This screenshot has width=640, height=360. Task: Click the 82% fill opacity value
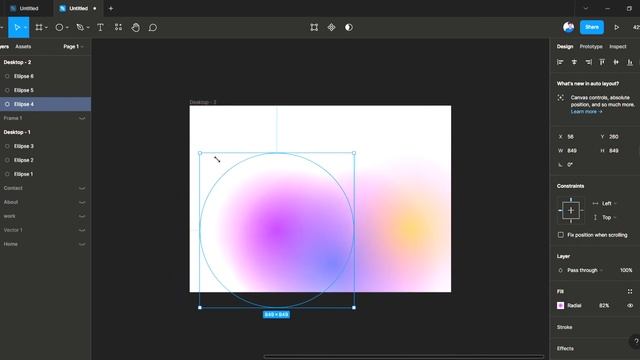tap(604, 305)
